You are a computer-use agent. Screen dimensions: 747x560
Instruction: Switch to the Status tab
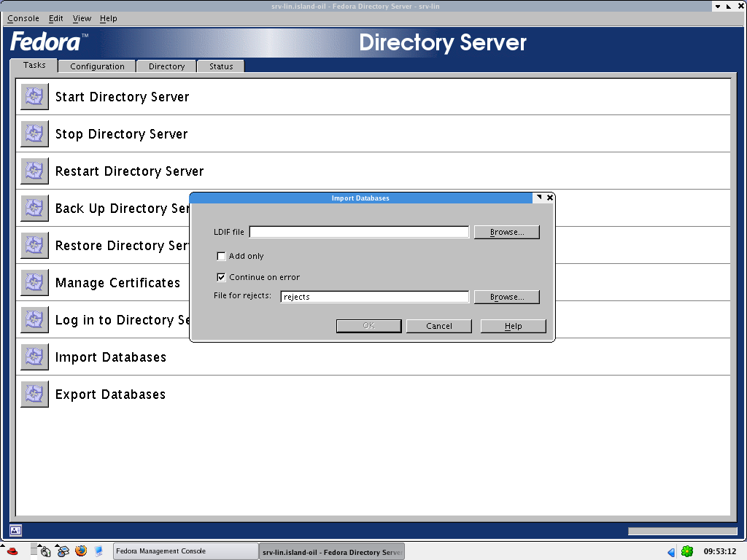click(221, 66)
